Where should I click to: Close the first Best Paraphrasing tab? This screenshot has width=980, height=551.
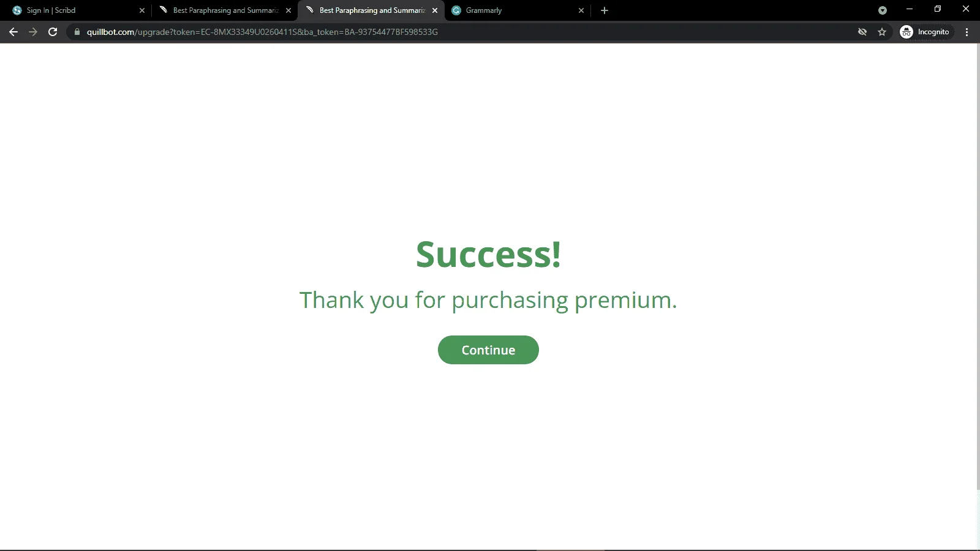click(x=288, y=10)
